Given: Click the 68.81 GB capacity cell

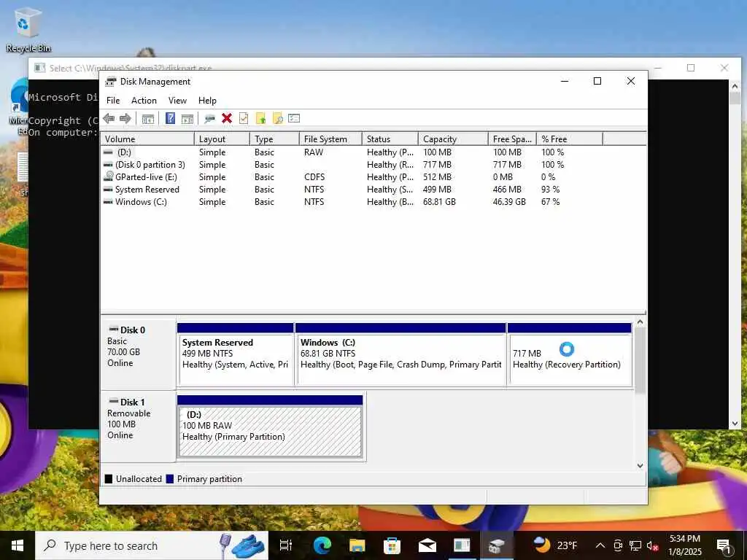Looking at the screenshot, I should coord(439,202).
